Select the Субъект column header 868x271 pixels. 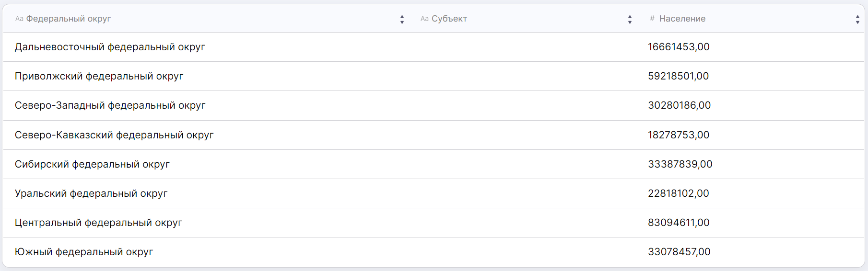[x=449, y=19]
